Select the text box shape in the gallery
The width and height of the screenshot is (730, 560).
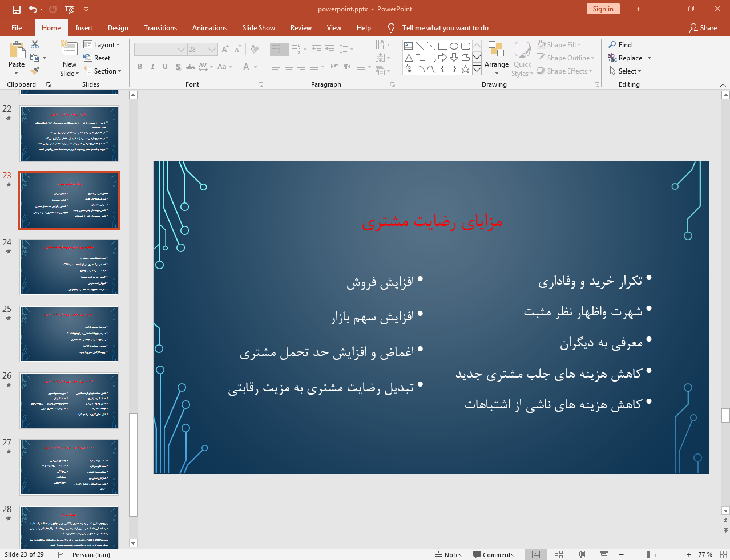409,46
